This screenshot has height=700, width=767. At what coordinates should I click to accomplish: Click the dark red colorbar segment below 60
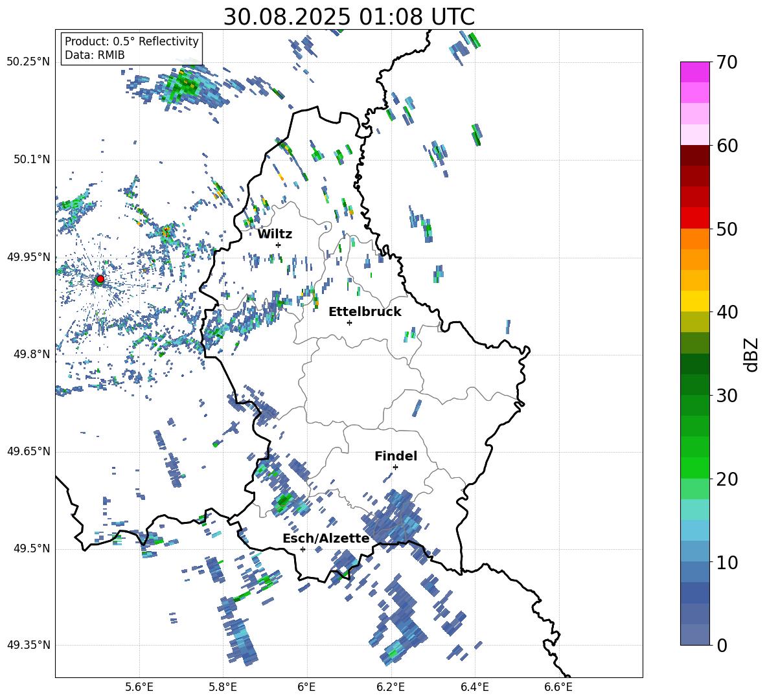coord(695,155)
